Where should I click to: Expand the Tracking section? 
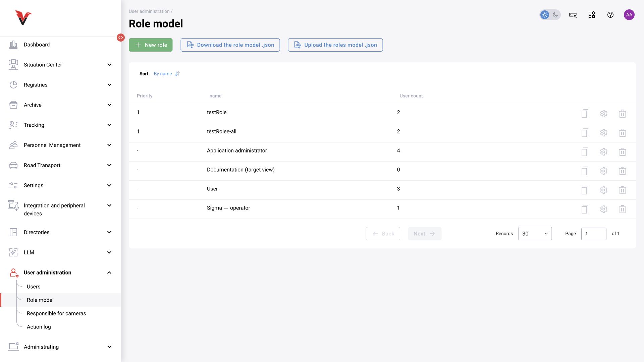click(x=60, y=125)
